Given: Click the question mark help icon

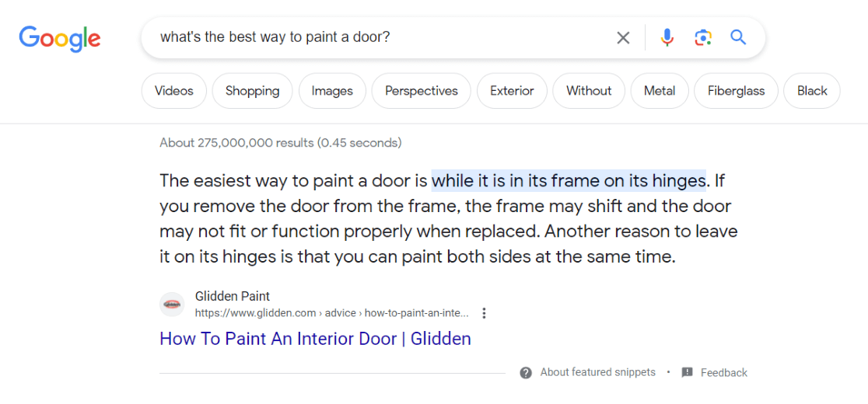Looking at the screenshot, I should click(526, 372).
